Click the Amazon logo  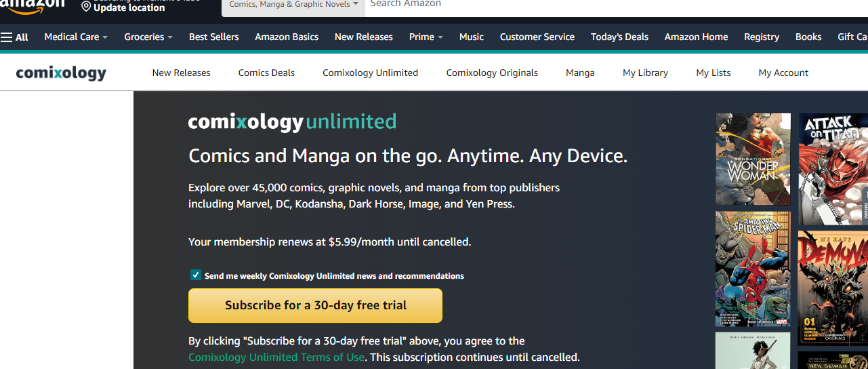tap(32, 4)
